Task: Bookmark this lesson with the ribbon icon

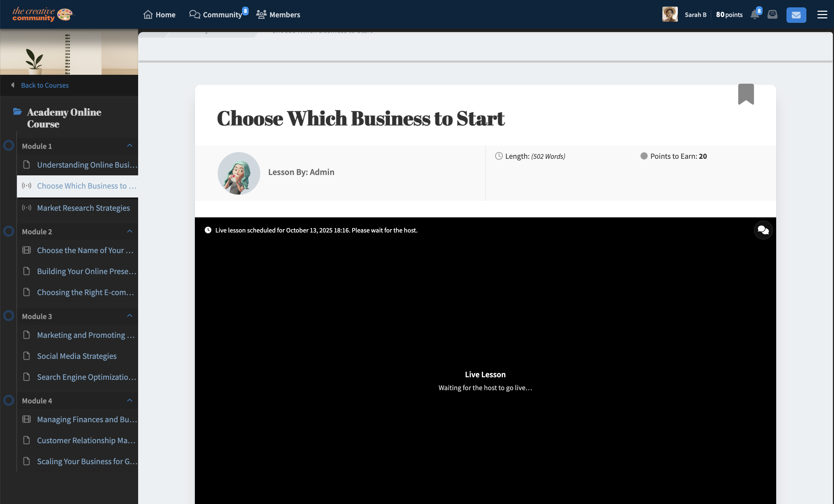Action: coord(746,94)
